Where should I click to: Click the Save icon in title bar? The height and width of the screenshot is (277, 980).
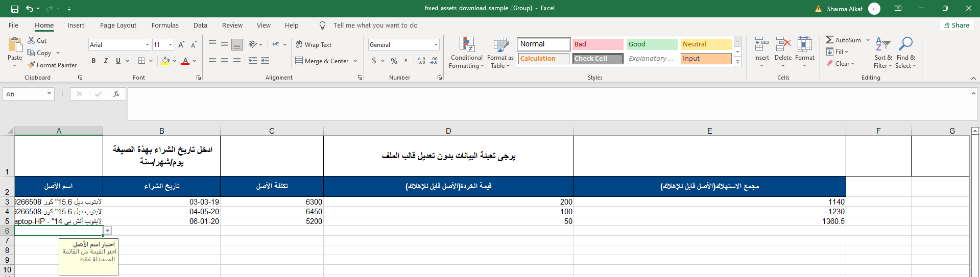[15, 9]
